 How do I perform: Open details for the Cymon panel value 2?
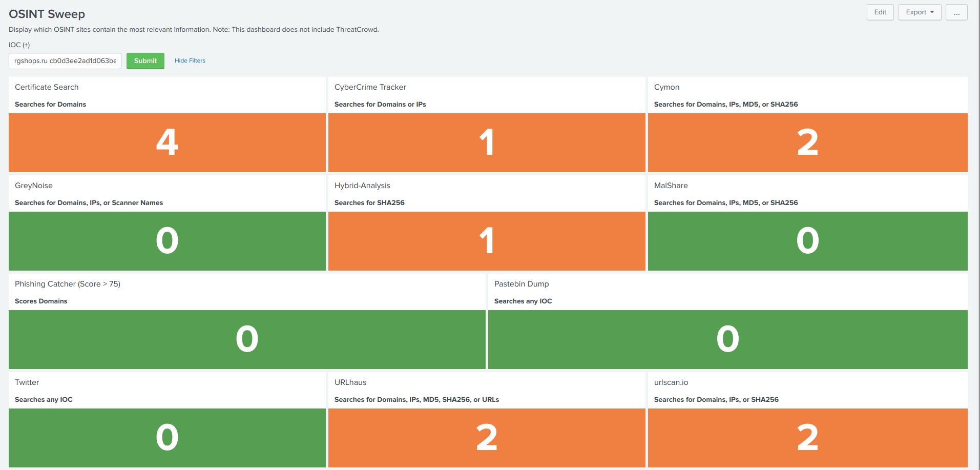[x=807, y=142]
